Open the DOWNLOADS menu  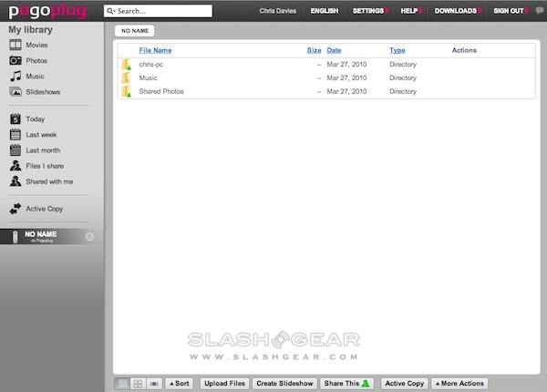(x=455, y=11)
